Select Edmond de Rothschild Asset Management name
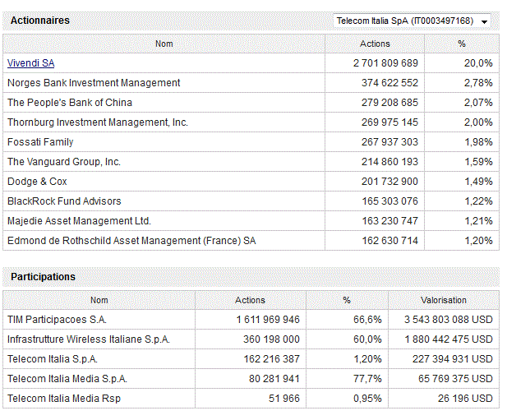 (x=131, y=241)
